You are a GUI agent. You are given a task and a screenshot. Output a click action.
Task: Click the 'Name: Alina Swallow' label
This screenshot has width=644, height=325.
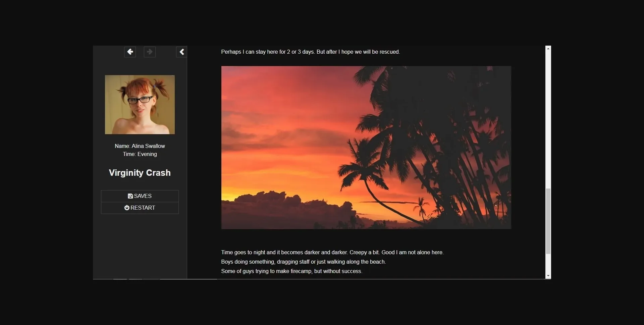[140, 146]
